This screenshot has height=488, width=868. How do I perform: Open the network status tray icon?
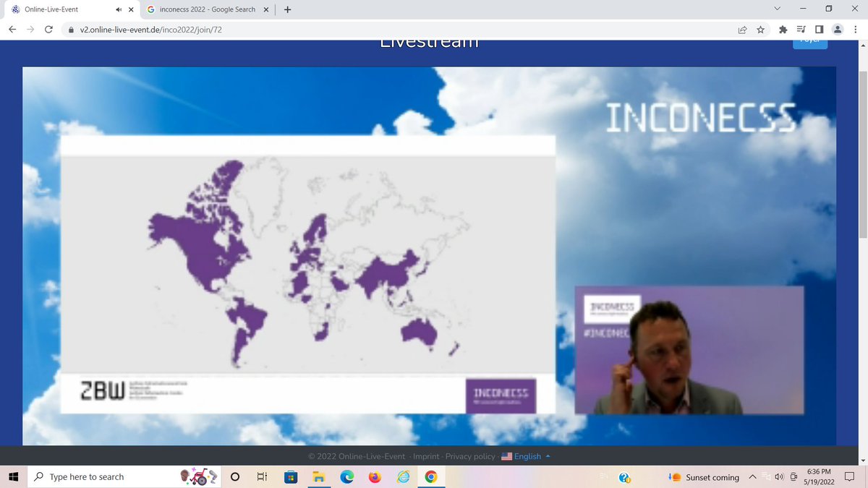click(x=766, y=477)
